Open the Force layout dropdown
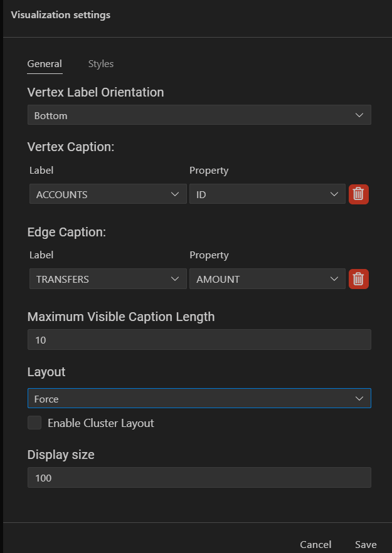The width and height of the screenshot is (392, 553). [199, 399]
